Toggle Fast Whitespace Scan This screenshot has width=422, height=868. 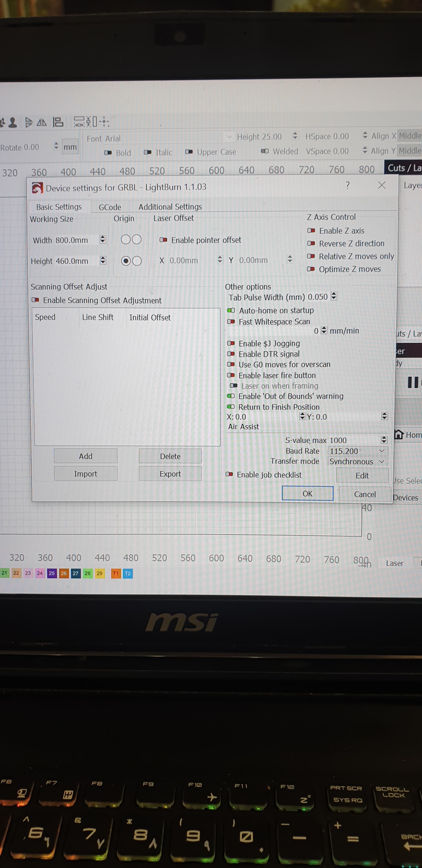(231, 321)
